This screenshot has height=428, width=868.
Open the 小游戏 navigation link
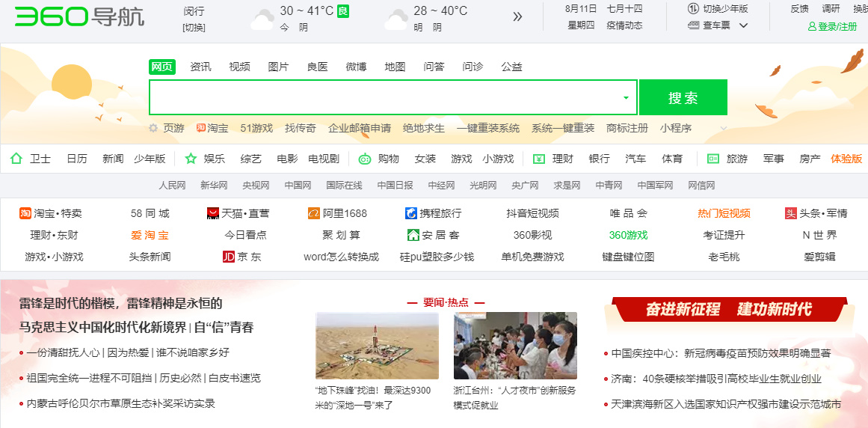pos(498,159)
